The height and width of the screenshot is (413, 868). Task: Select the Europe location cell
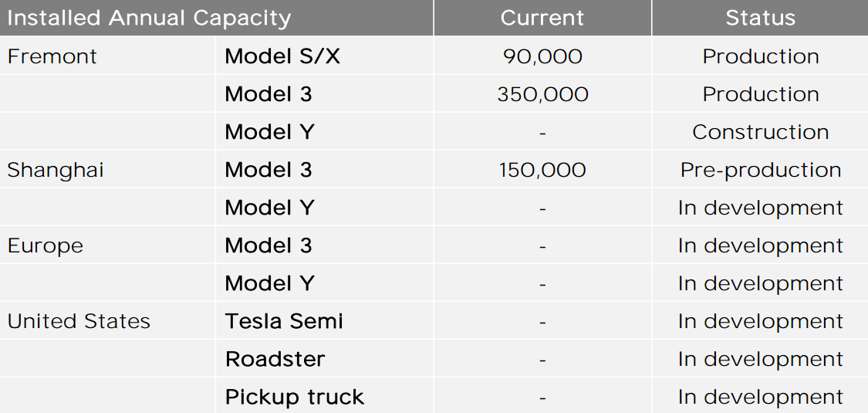pyautogui.click(x=46, y=245)
